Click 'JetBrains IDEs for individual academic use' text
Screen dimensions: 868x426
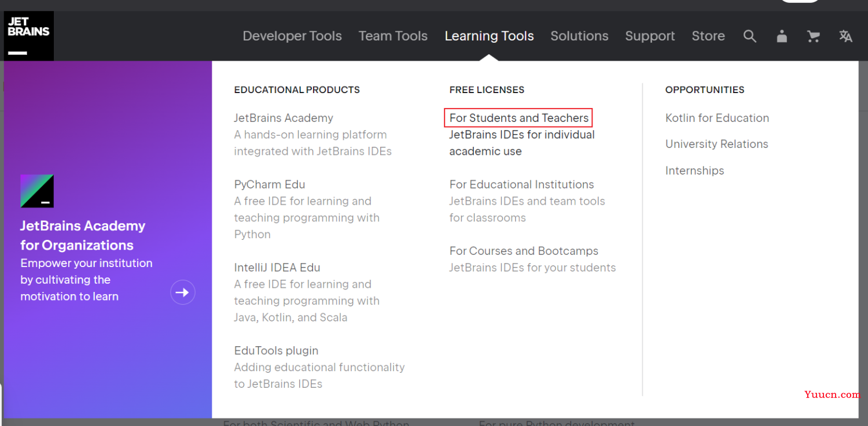point(522,143)
